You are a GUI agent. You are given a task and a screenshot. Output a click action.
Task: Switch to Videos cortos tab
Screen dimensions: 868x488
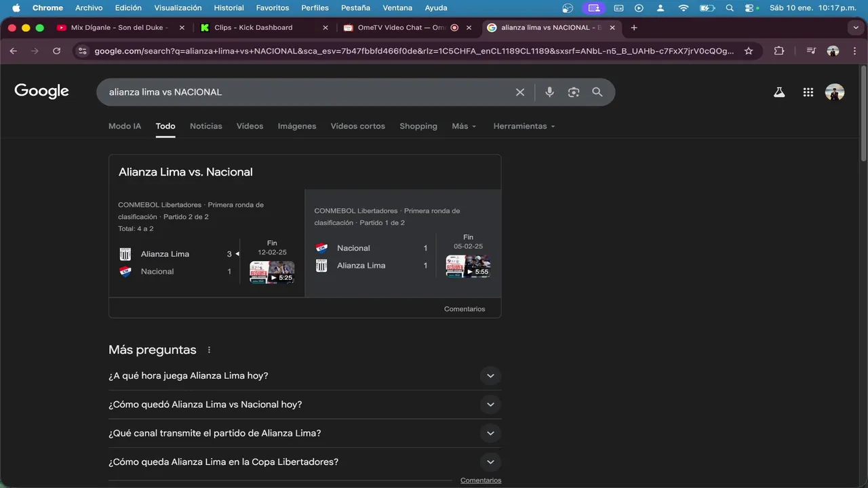[357, 126]
